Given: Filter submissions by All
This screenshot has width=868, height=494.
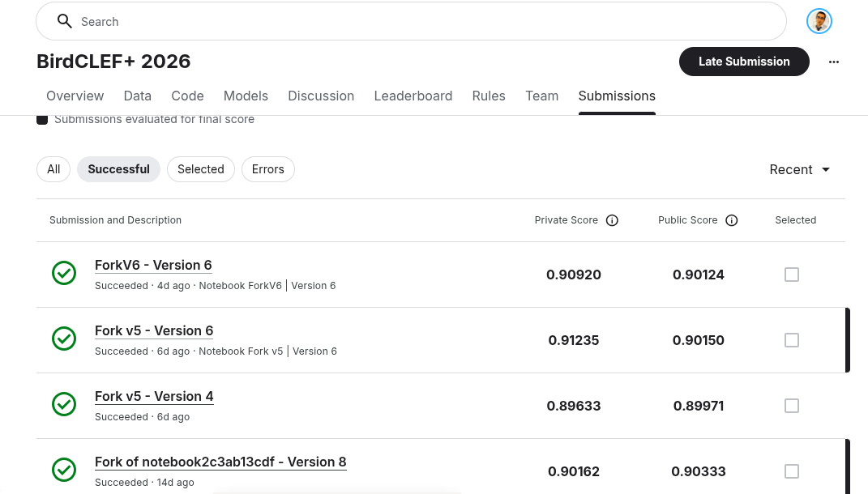Looking at the screenshot, I should [53, 169].
